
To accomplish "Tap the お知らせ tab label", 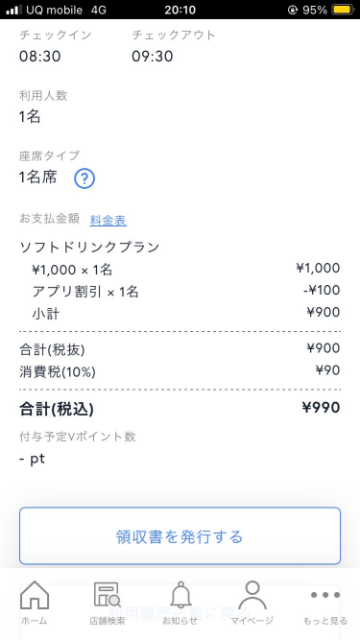I will coord(180,621).
